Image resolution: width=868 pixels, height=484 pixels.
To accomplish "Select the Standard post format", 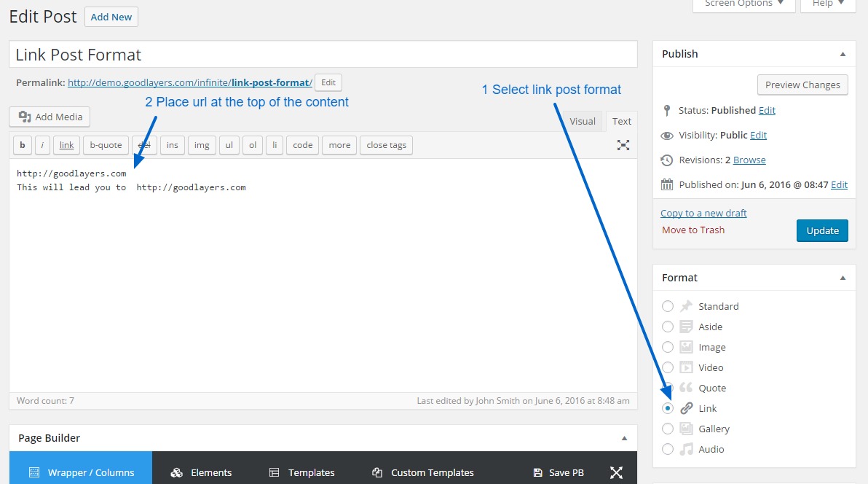I will coord(668,306).
